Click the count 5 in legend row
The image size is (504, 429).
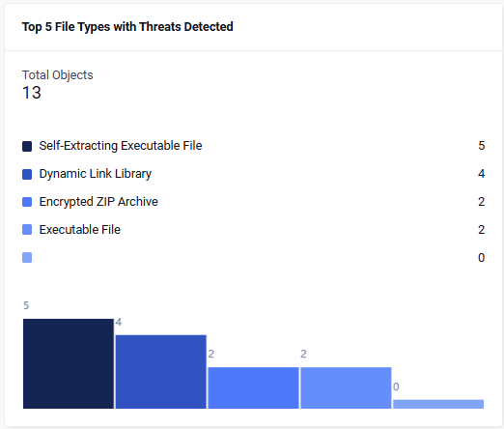coord(482,146)
